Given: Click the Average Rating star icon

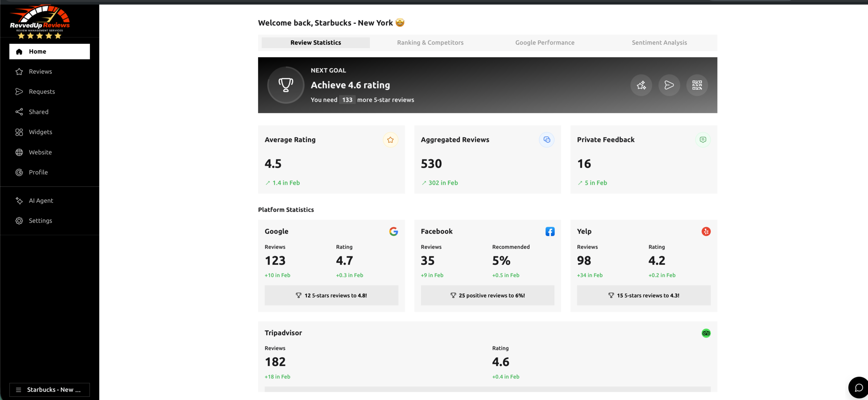Looking at the screenshot, I should 390,140.
